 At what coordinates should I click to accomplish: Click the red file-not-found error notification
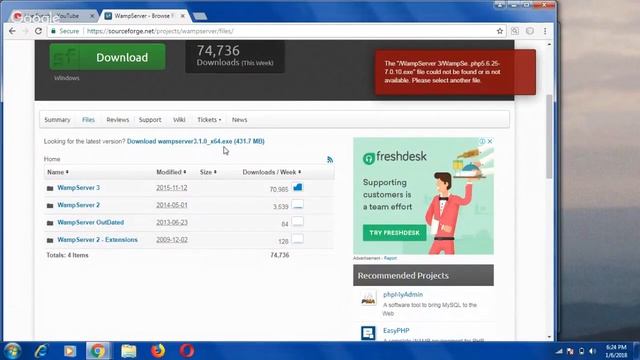click(x=455, y=72)
